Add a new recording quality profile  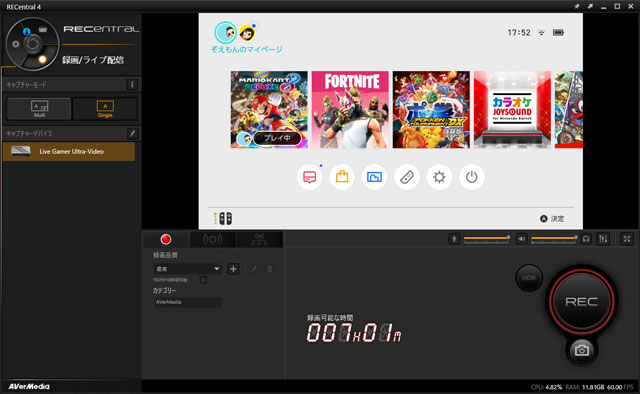point(233,269)
